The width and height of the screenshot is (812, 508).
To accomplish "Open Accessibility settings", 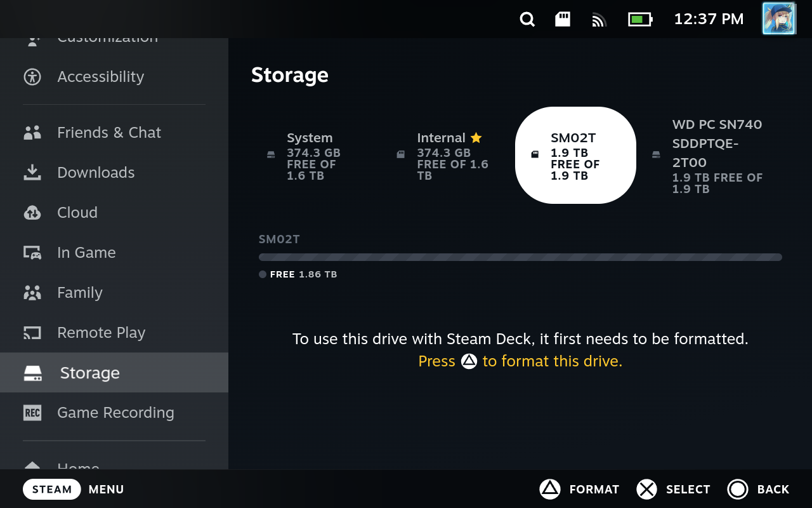I will pyautogui.click(x=100, y=77).
